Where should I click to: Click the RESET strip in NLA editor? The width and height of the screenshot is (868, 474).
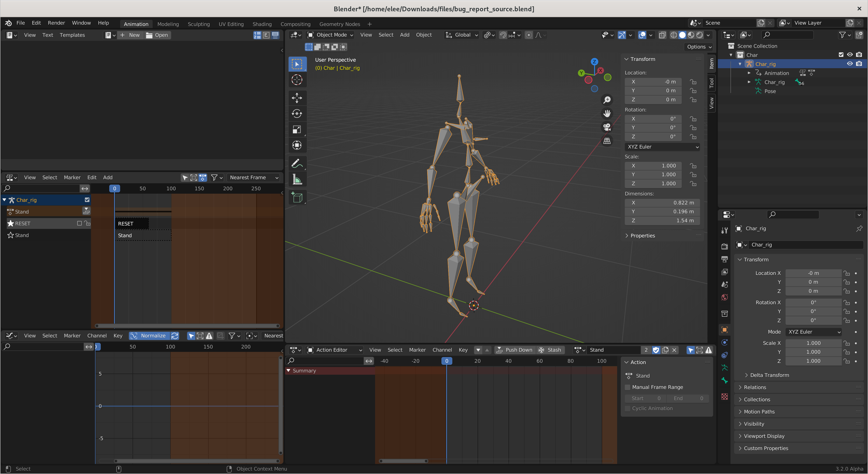[x=132, y=223]
